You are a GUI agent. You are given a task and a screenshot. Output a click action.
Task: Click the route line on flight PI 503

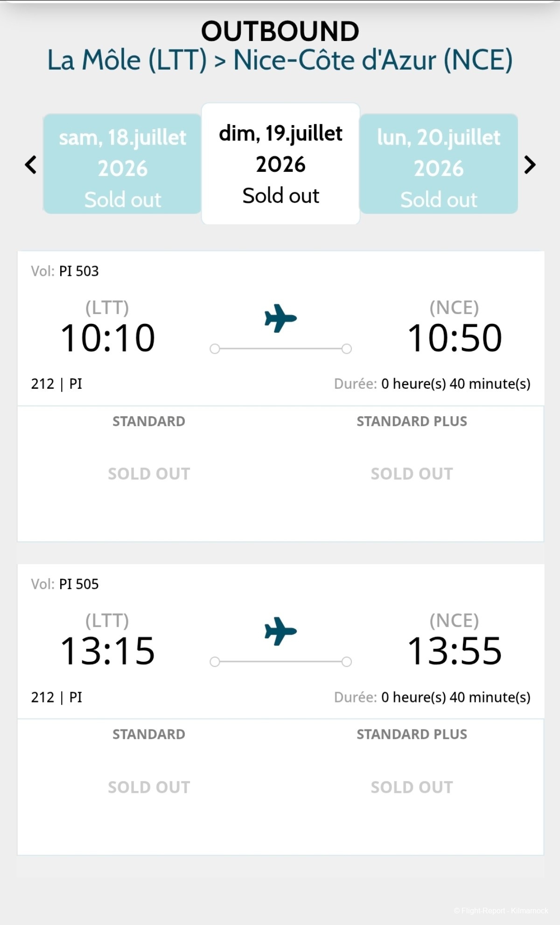click(x=280, y=349)
